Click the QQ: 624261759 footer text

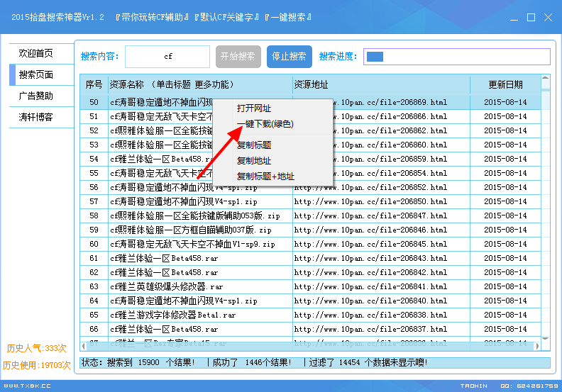tap(529, 386)
